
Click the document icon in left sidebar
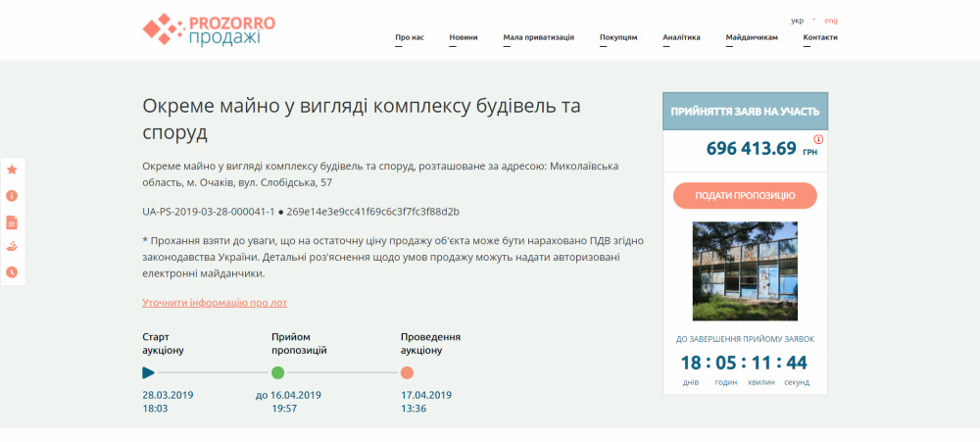(12, 221)
